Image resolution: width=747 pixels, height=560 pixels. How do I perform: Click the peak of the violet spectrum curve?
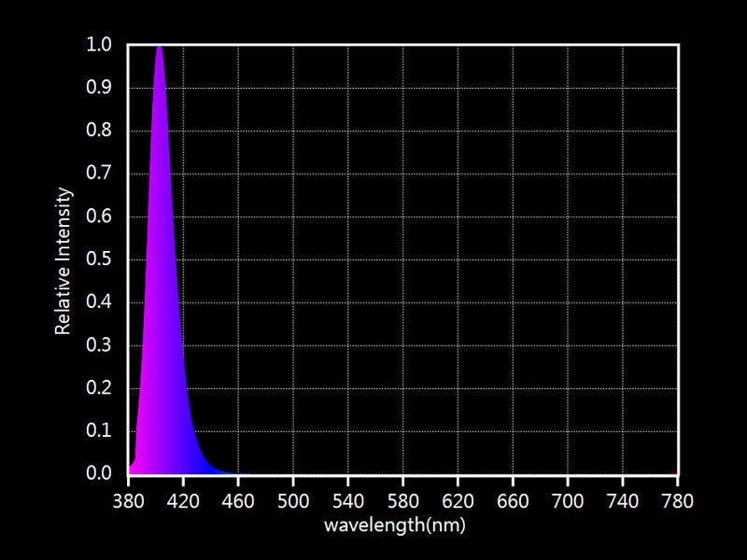coord(160,47)
